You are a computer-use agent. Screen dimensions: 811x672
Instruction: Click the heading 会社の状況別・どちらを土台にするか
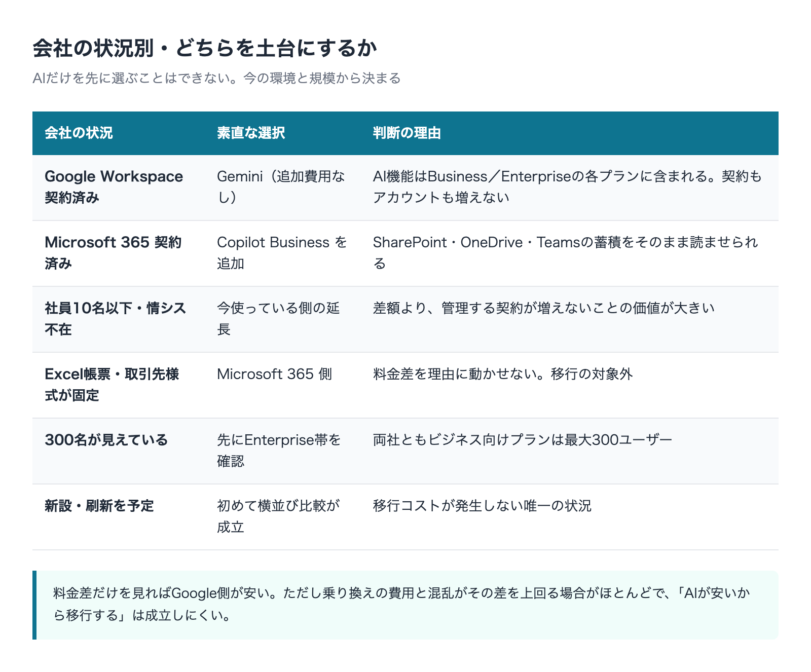[x=205, y=48]
